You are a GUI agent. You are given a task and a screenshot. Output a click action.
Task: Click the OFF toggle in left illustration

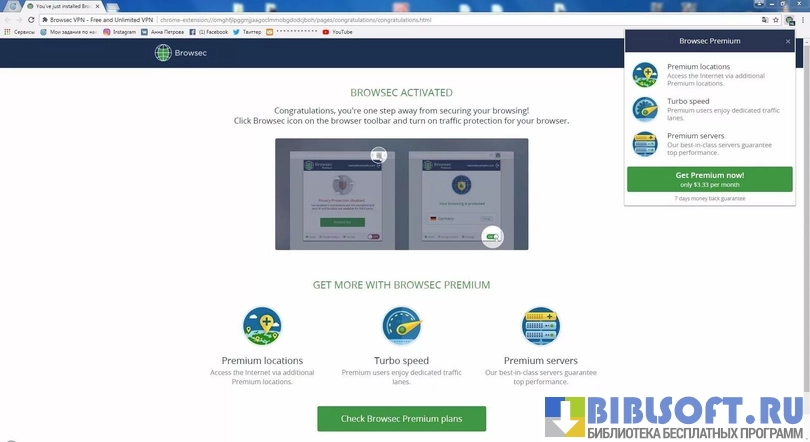[373, 237]
